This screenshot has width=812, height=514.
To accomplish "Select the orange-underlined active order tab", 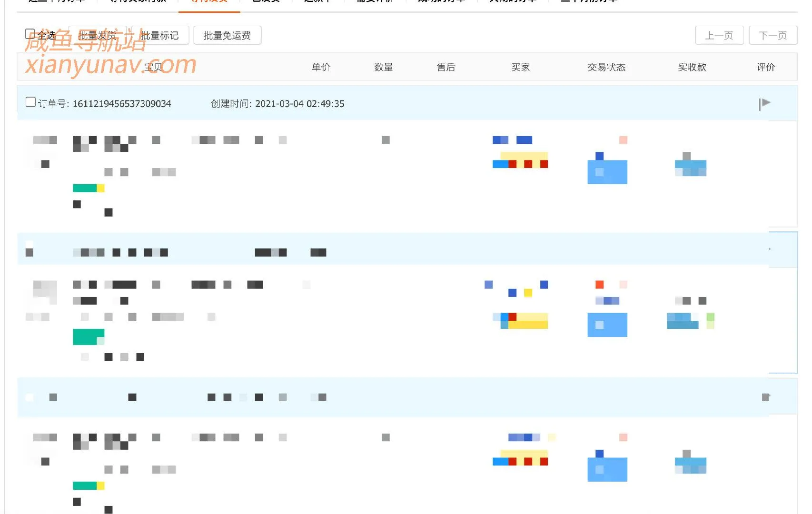I will [209, 1].
